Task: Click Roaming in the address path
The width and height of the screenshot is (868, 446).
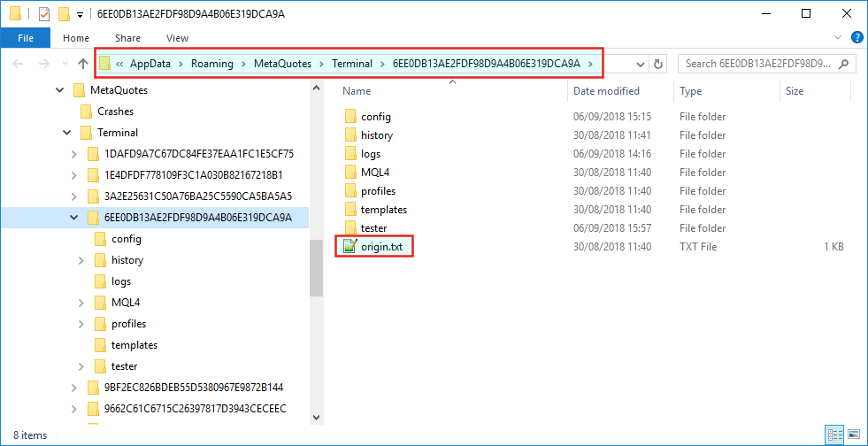Action: pyautogui.click(x=212, y=64)
